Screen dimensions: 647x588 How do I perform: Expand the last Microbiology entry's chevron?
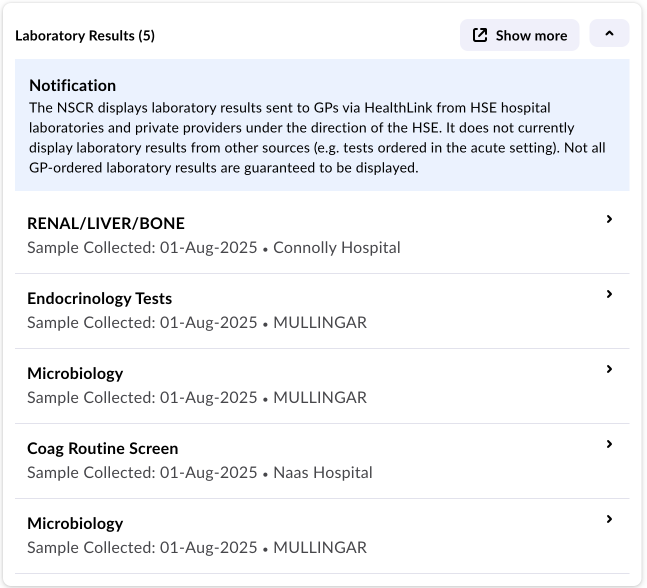609,520
